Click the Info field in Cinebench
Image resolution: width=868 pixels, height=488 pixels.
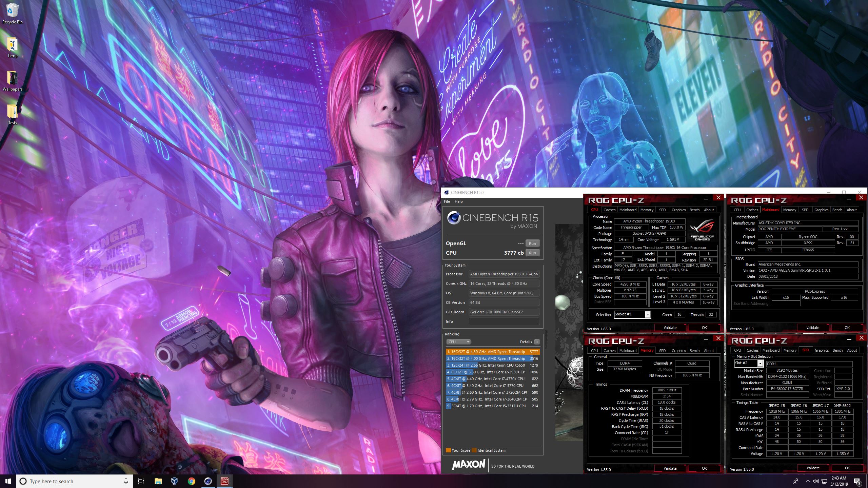504,321
